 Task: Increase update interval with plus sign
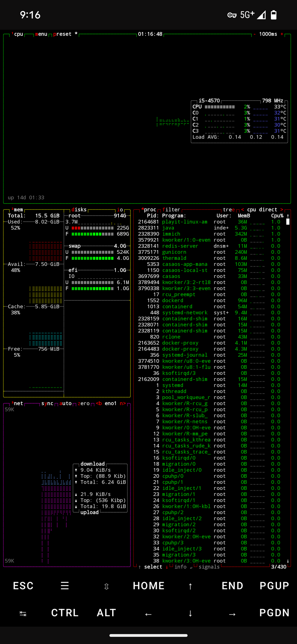click(282, 34)
